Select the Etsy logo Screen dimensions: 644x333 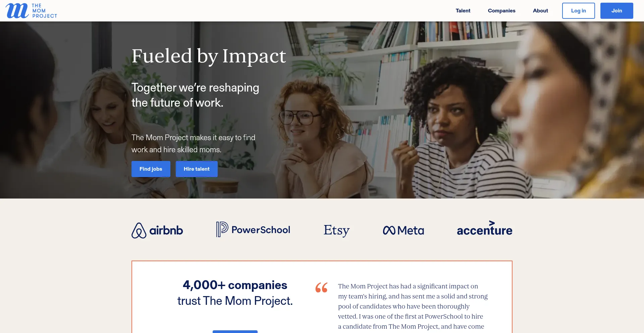(x=336, y=230)
